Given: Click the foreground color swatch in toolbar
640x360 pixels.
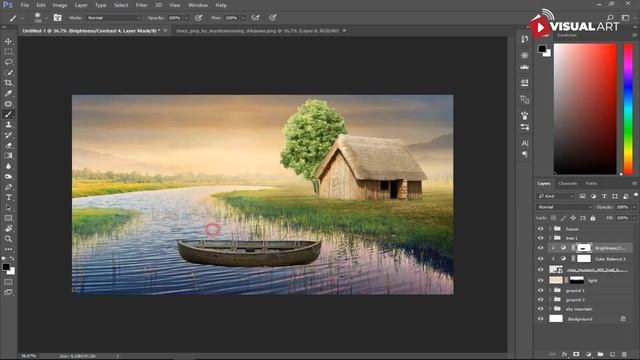Looking at the screenshot, I should click(x=6, y=267).
